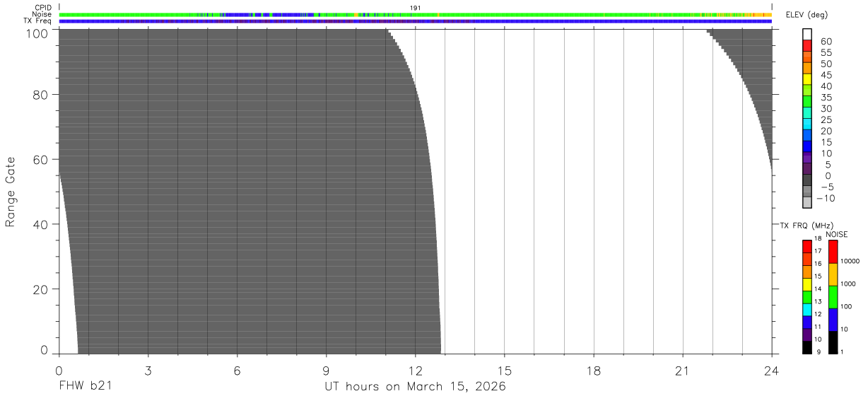Select the cyan segment of TX FRQ colorbar
The image size is (868, 401).
click(807, 310)
